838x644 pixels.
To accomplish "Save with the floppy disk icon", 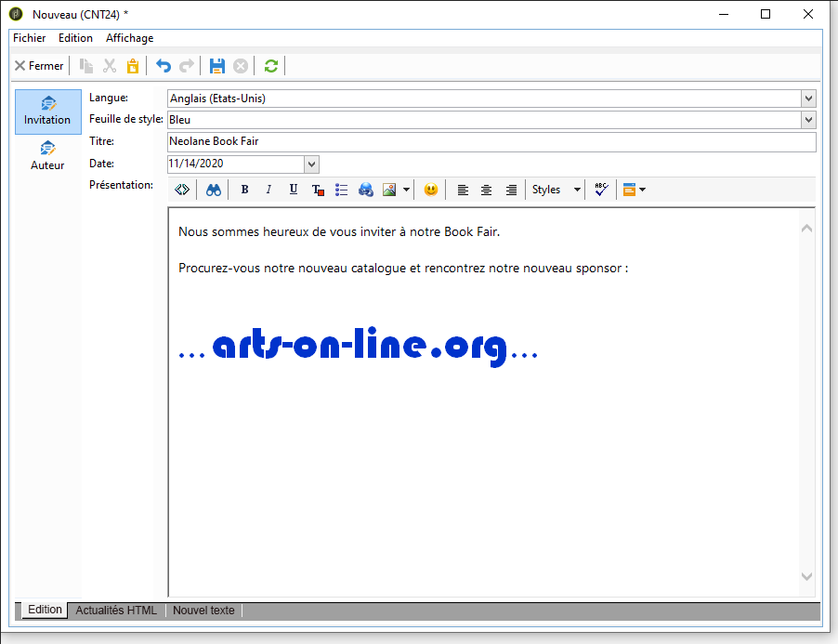I will pos(217,66).
